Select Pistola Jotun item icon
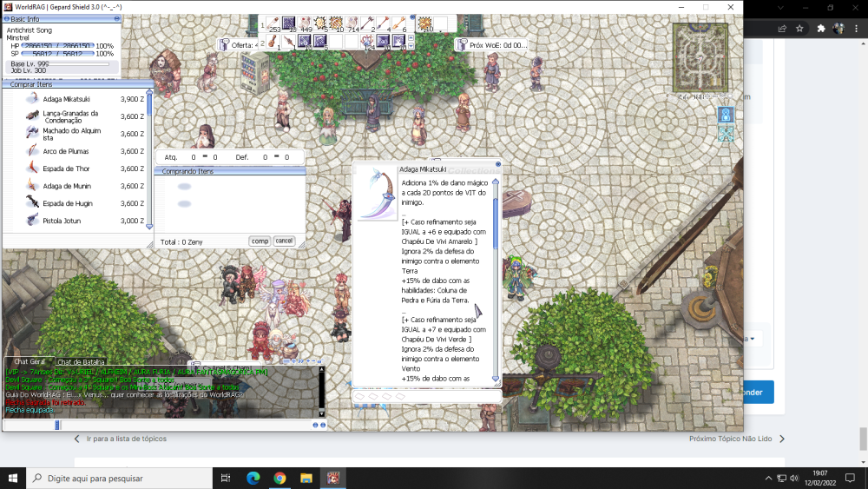The height and width of the screenshot is (489, 868). [x=33, y=220]
